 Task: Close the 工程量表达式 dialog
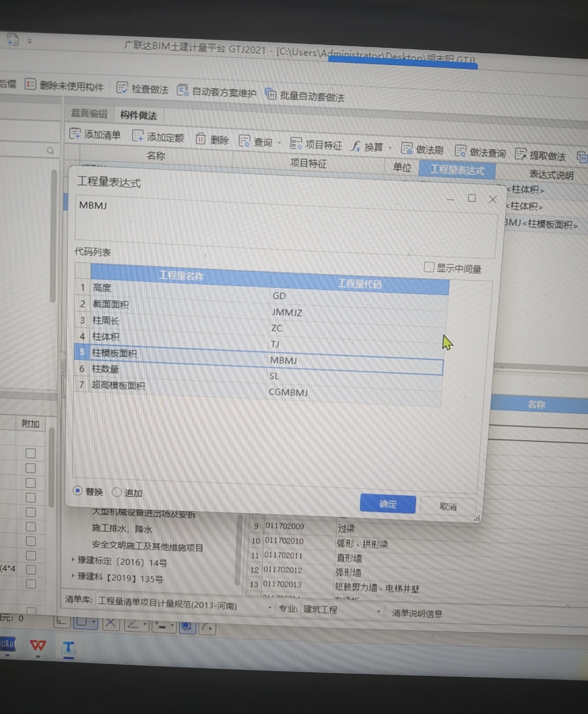(x=493, y=199)
